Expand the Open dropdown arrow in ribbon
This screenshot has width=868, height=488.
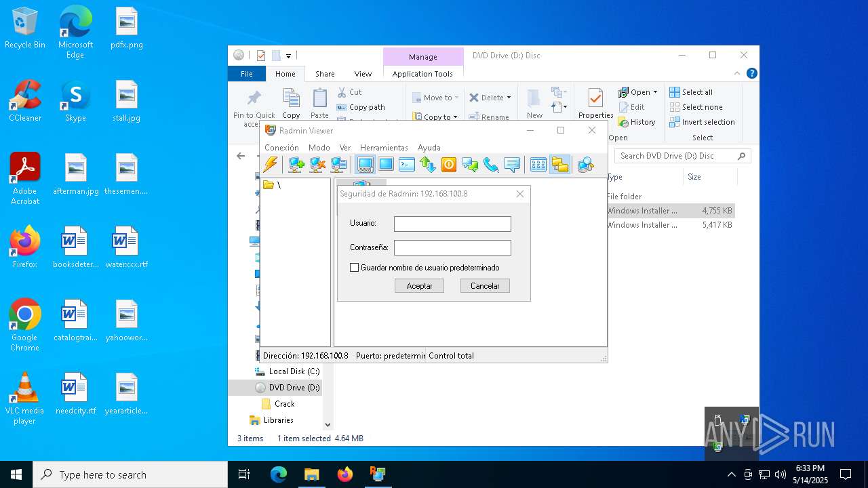click(x=655, y=92)
